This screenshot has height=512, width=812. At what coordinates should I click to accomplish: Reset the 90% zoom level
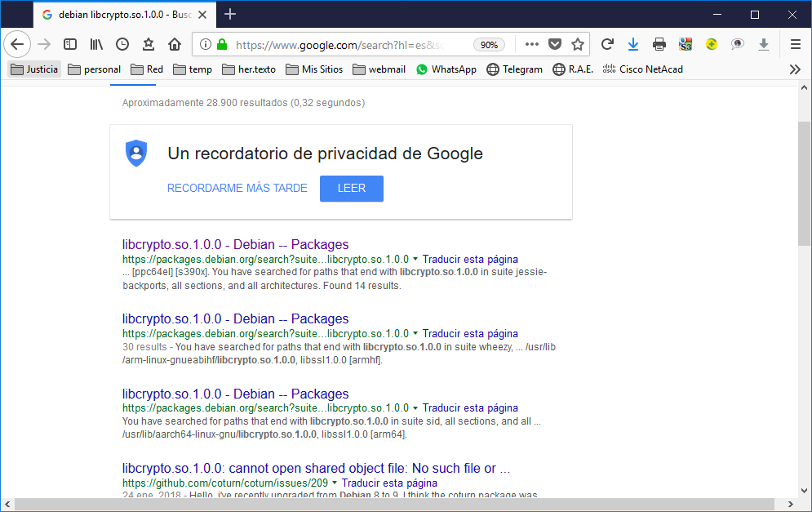(x=489, y=45)
